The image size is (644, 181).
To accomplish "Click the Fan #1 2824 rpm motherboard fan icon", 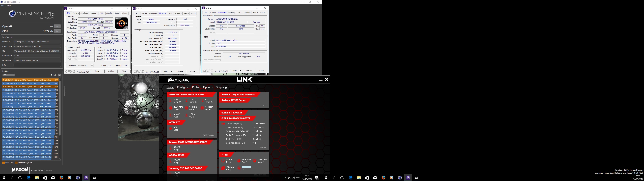I will coord(171,108).
